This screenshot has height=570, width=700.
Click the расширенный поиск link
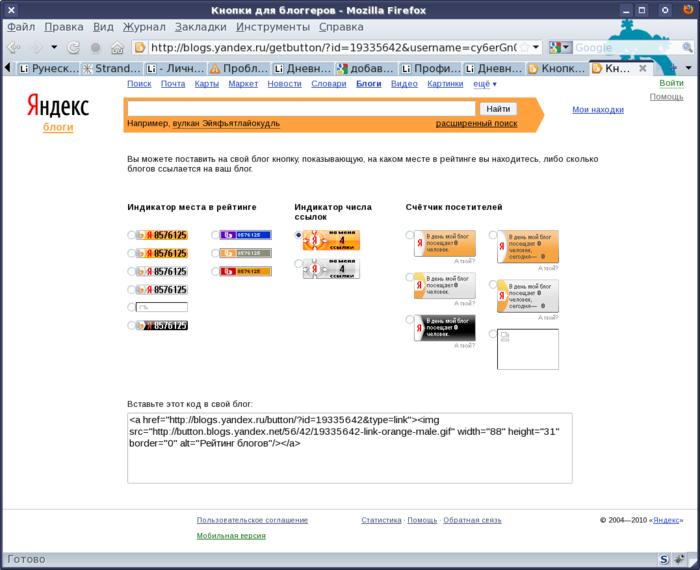click(476, 123)
